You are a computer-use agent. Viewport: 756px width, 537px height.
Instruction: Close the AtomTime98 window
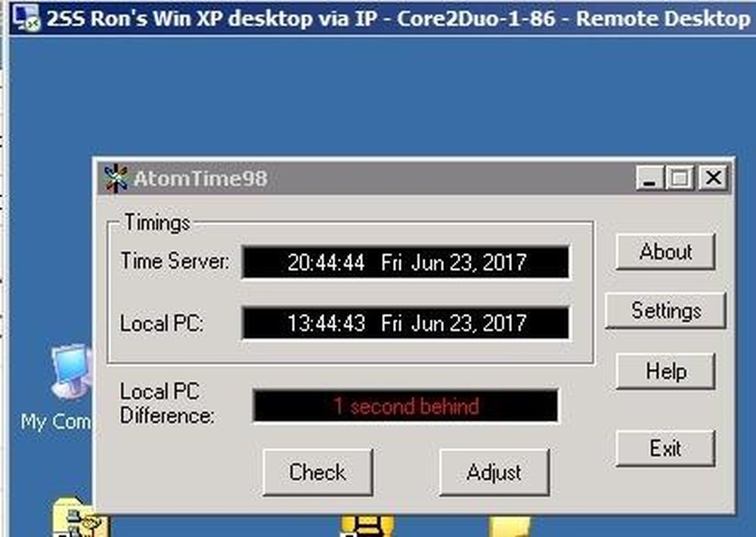[713, 178]
